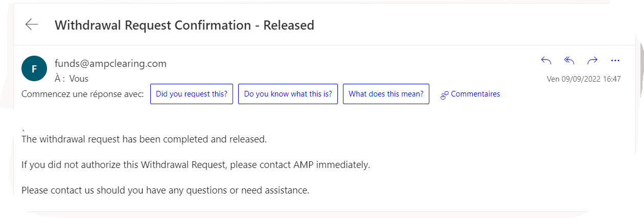Screen dimensions: 644x218
Task: Go back using the left arrow
Action: (x=32, y=25)
